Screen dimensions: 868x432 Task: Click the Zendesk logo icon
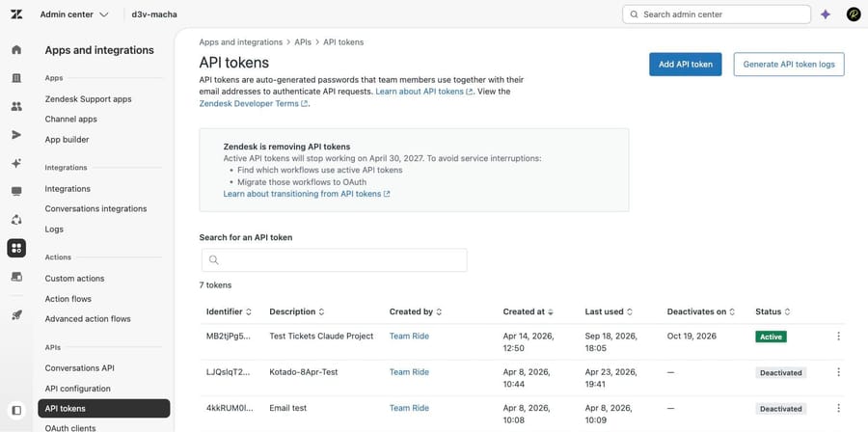[x=16, y=14]
